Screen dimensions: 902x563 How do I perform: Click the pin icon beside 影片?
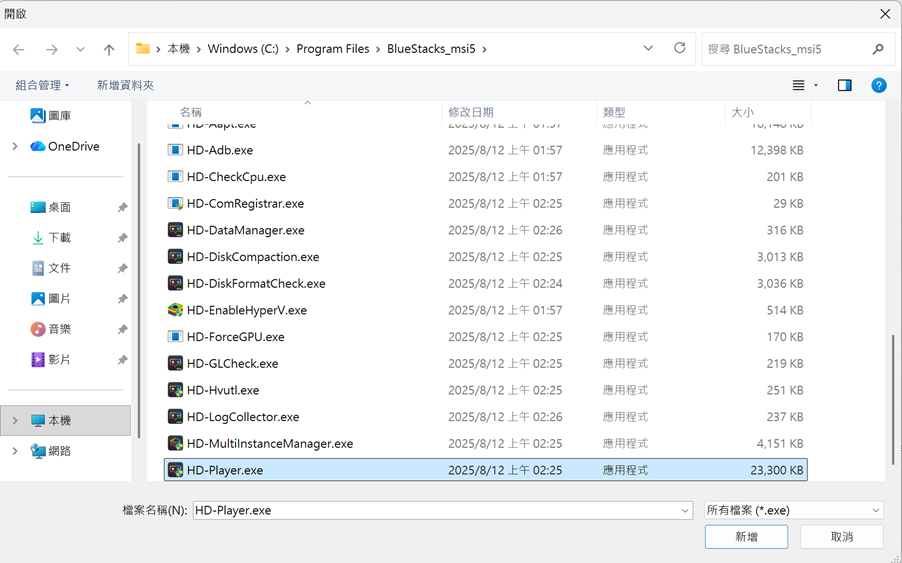click(x=122, y=360)
